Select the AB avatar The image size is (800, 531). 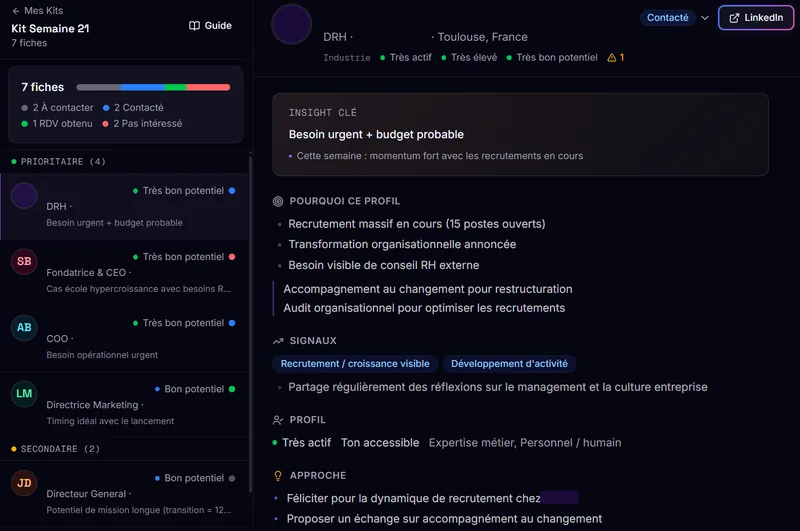(24, 327)
